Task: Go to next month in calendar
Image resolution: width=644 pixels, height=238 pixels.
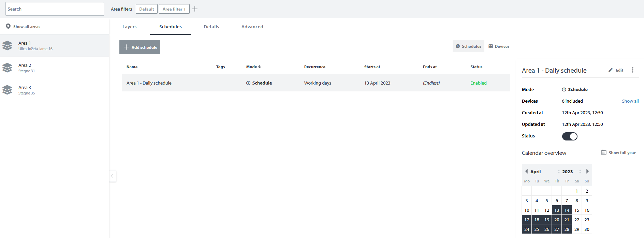Action: (x=587, y=171)
